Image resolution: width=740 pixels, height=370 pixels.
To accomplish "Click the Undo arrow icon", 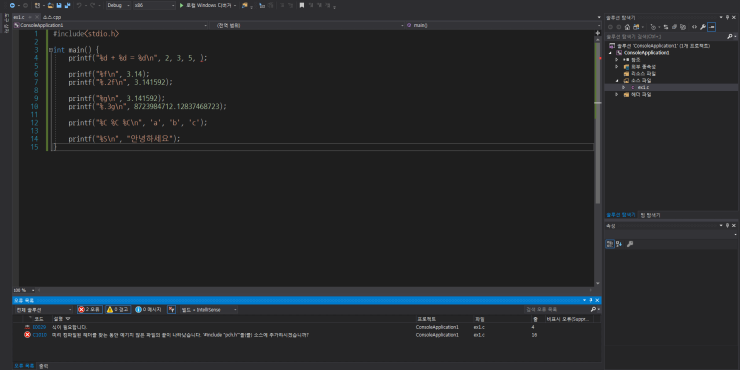I will tap(79, 5).
